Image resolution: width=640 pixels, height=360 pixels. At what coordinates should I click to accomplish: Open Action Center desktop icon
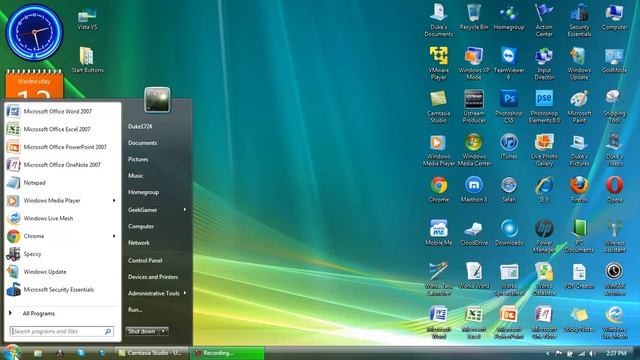tap(544, 20)
